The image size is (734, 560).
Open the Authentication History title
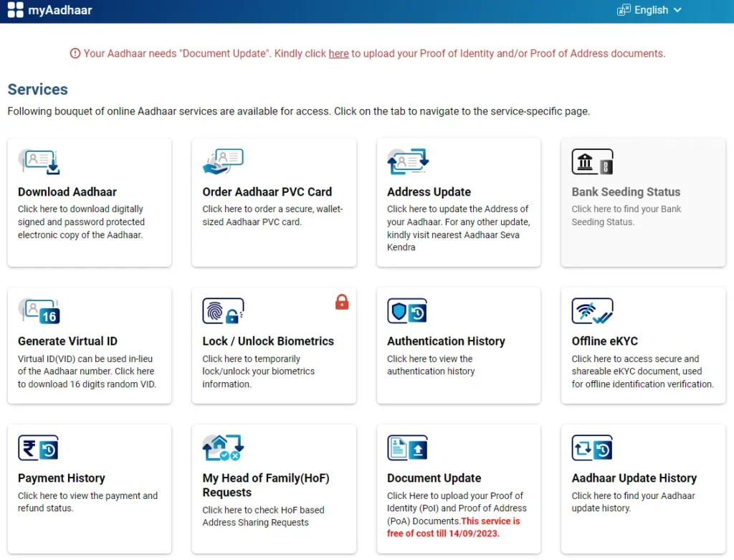pyautogui.click(x=446, y=341)
